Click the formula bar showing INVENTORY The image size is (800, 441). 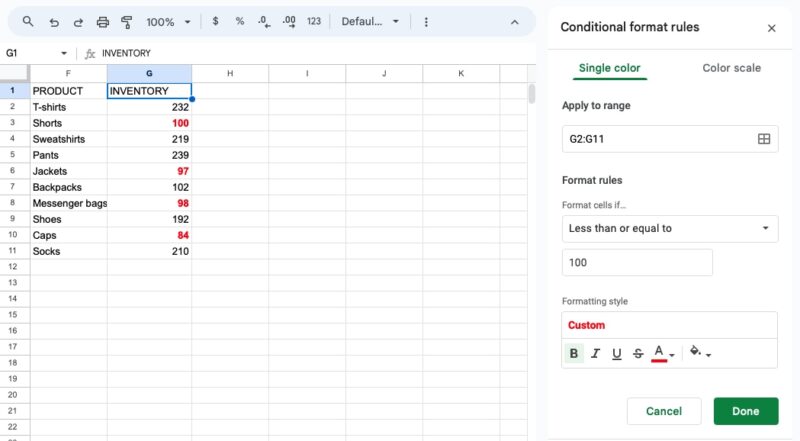point(316,53)
